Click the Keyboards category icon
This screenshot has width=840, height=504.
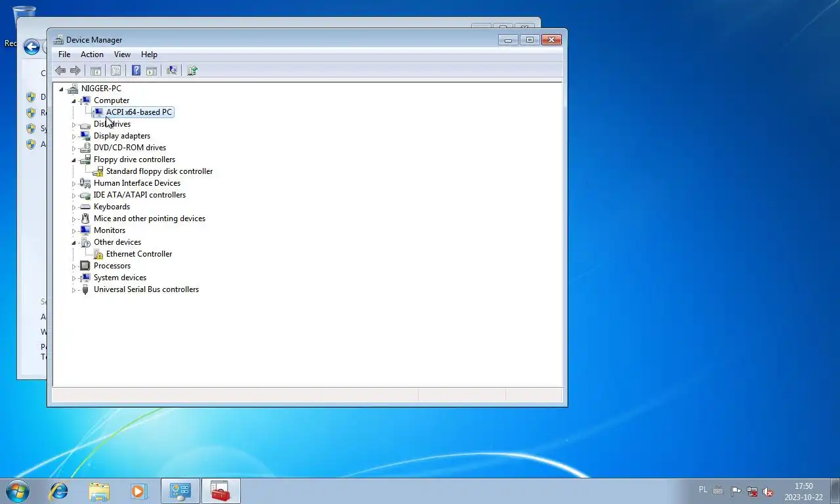coord(85,207)
